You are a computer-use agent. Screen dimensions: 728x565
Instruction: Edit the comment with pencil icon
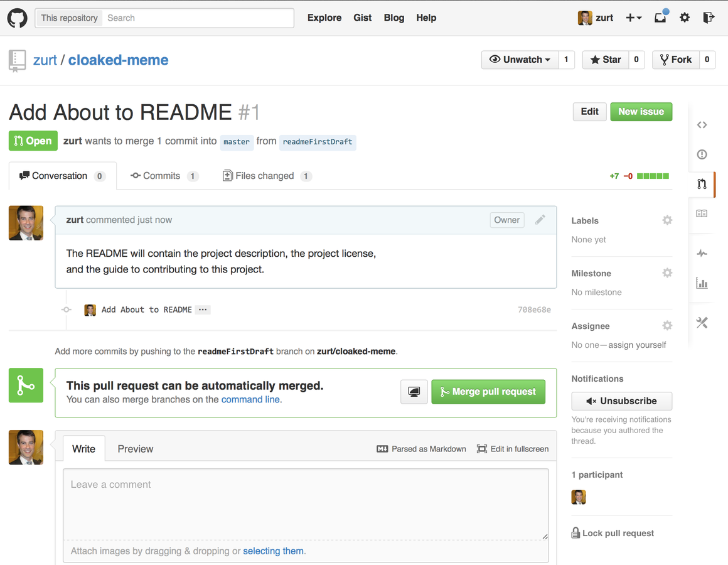[540, 220]
